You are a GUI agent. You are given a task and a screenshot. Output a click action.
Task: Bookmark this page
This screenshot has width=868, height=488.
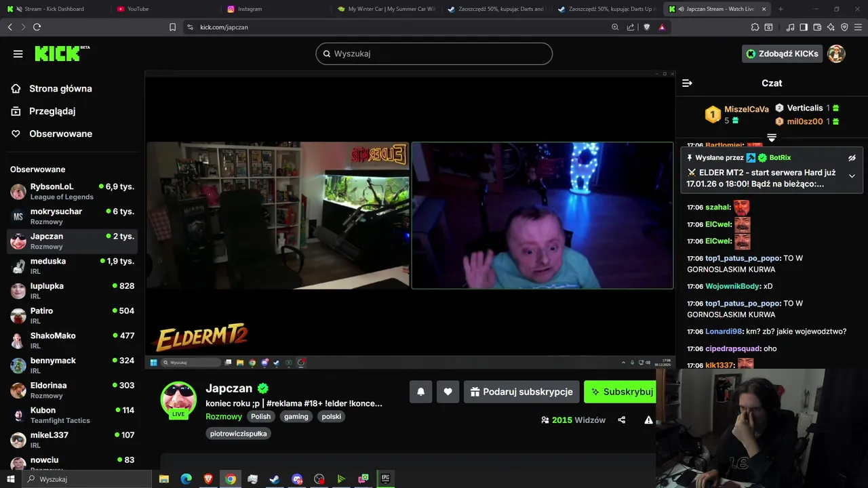coord(172,27)
